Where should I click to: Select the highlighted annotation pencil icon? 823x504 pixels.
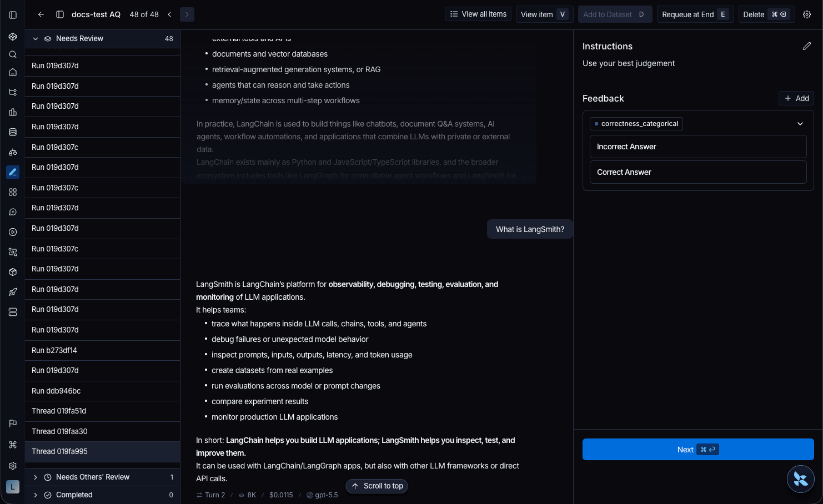tap(13, 172)
